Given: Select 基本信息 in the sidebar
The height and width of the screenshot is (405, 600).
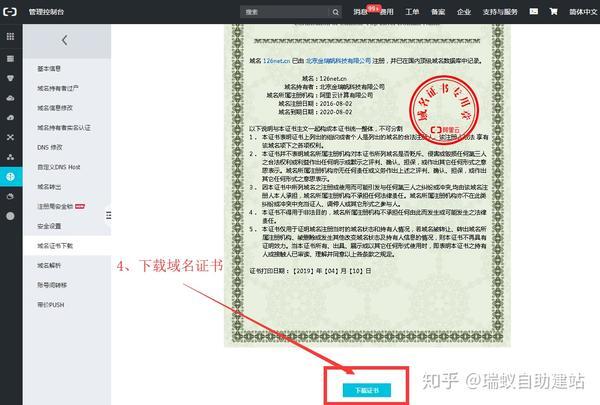Looking at the screenshot, I should pyautogui.click(x=49, y=69).
